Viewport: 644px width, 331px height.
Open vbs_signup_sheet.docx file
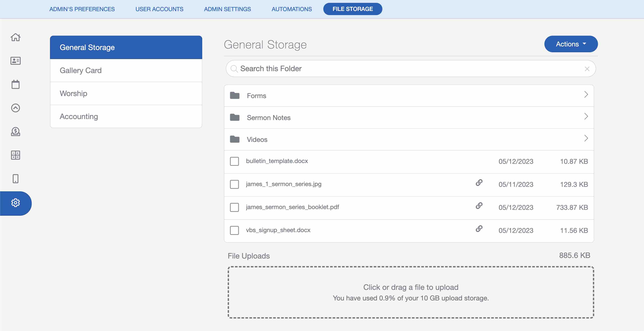click(x=278, y=230)
